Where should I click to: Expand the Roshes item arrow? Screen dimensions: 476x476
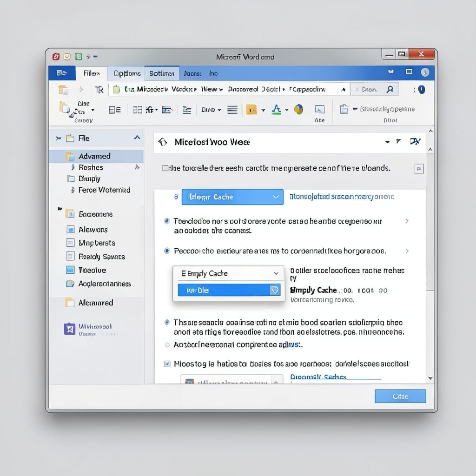[137, 167]
